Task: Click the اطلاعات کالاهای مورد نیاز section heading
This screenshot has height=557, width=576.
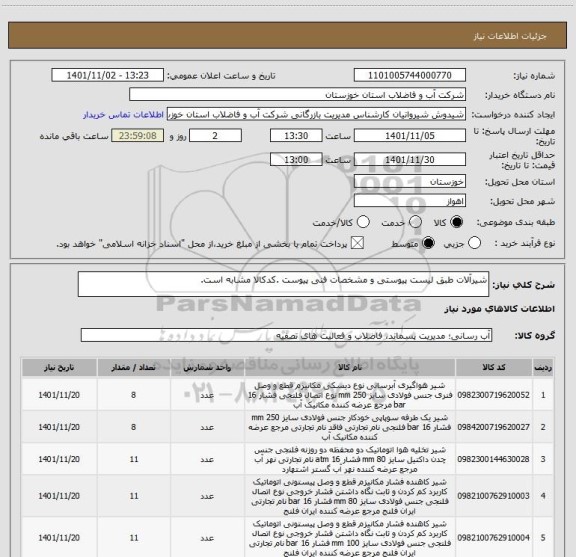Action: click(500, 309)
